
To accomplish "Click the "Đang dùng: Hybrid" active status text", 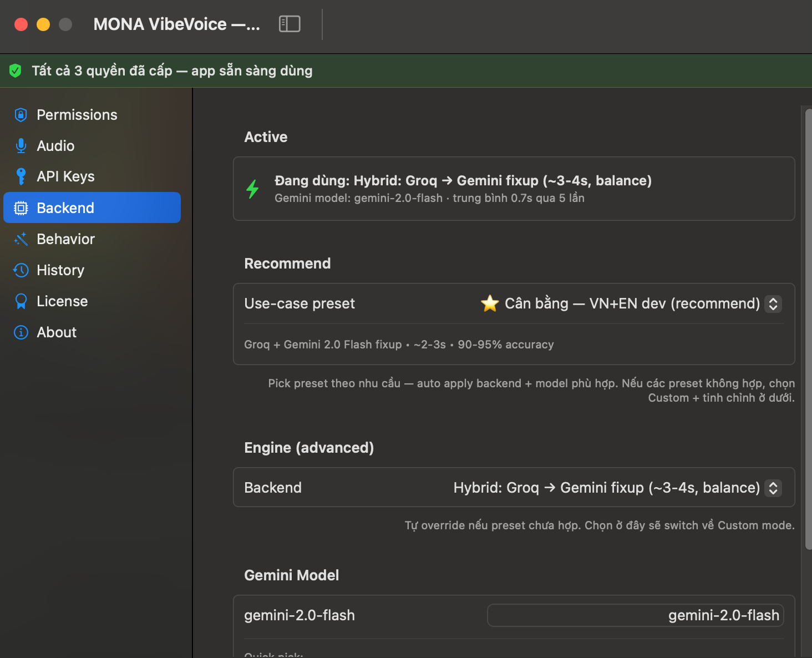I will 463,180.
